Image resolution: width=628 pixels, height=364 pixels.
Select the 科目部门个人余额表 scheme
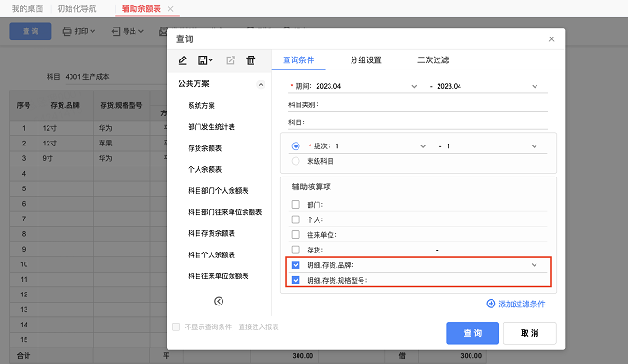pos(218,191)
